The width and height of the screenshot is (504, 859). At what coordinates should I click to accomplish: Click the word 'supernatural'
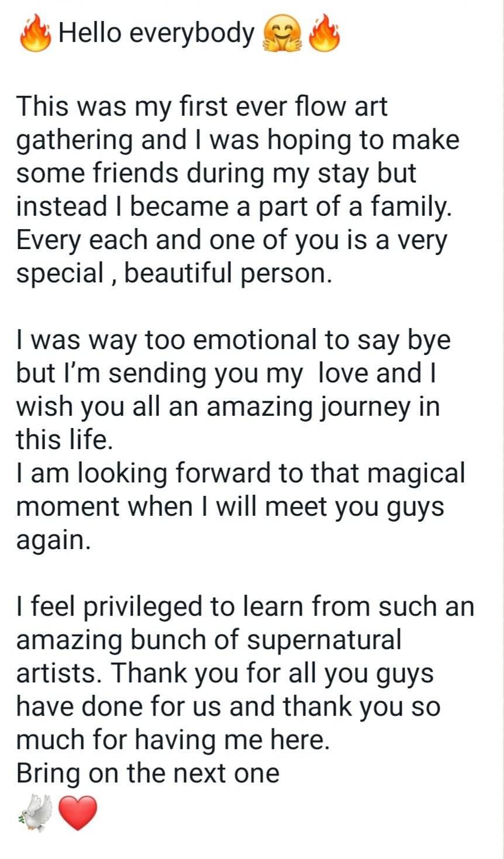click(324, 640)
